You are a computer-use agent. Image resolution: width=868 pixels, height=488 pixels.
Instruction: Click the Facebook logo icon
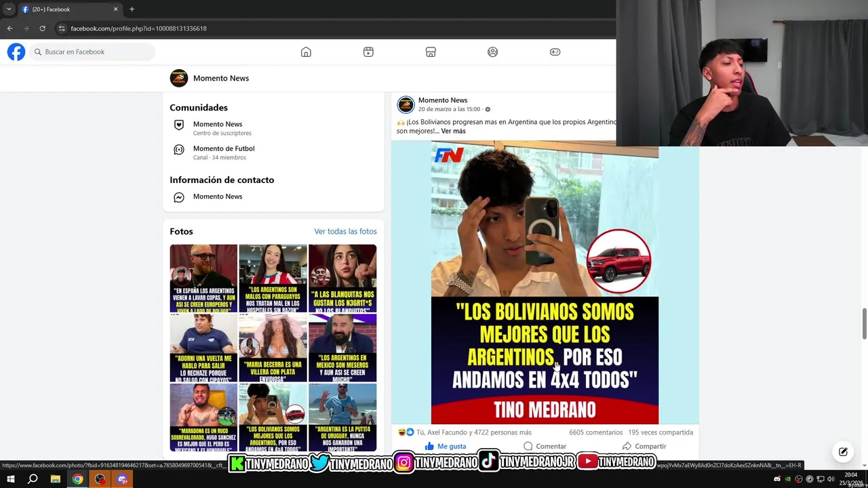[16, 52]
